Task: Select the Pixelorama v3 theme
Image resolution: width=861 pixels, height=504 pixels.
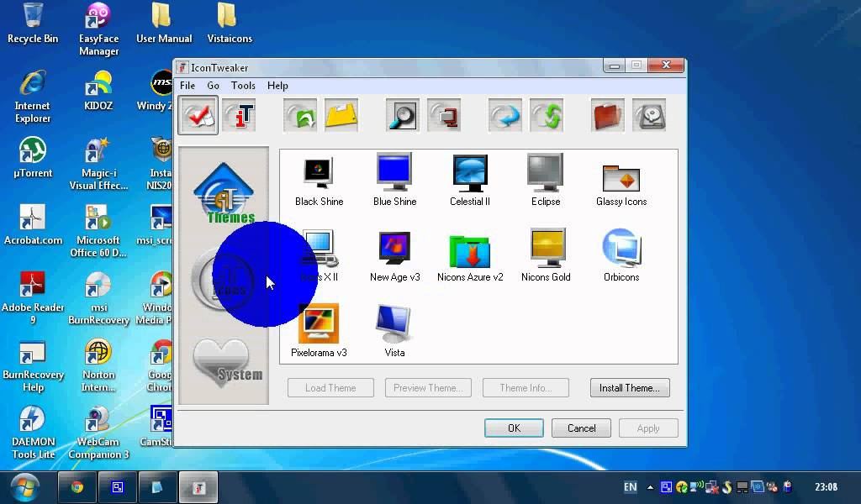Action: pos(319,332)
